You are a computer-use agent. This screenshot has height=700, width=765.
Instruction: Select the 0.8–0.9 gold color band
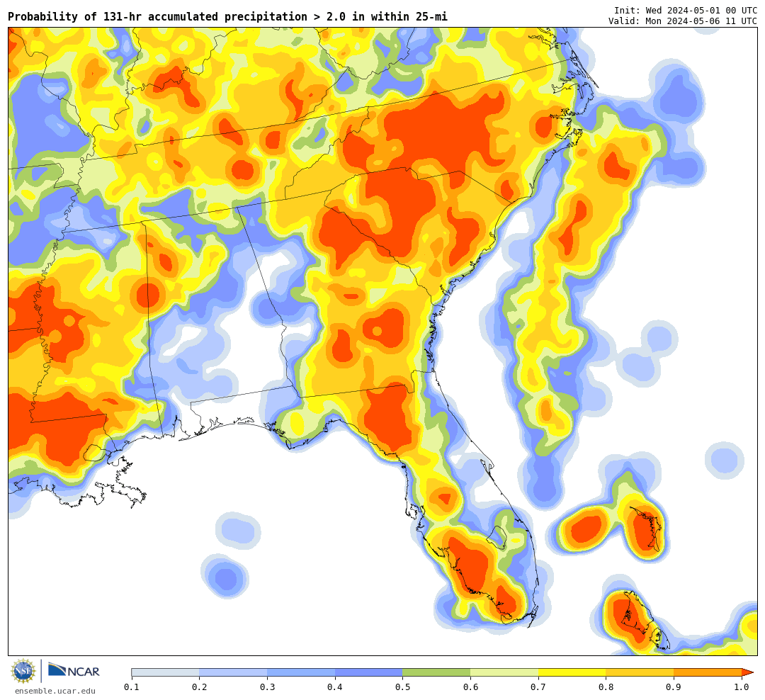(640, 672)
